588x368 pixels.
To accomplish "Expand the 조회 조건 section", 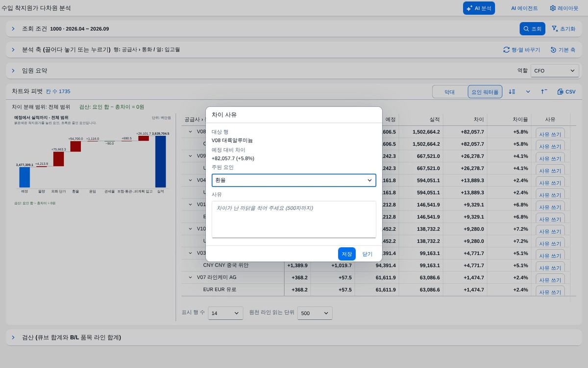I will [13, 29].
